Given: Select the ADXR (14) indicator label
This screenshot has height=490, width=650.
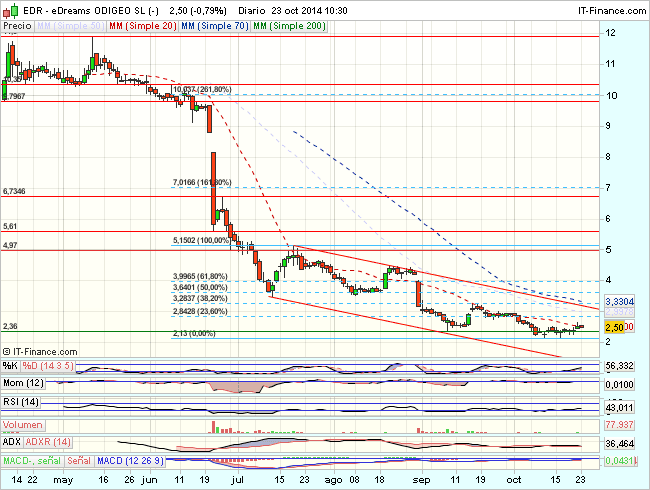Looking at the screenshot, I should [x=48, y=442].
